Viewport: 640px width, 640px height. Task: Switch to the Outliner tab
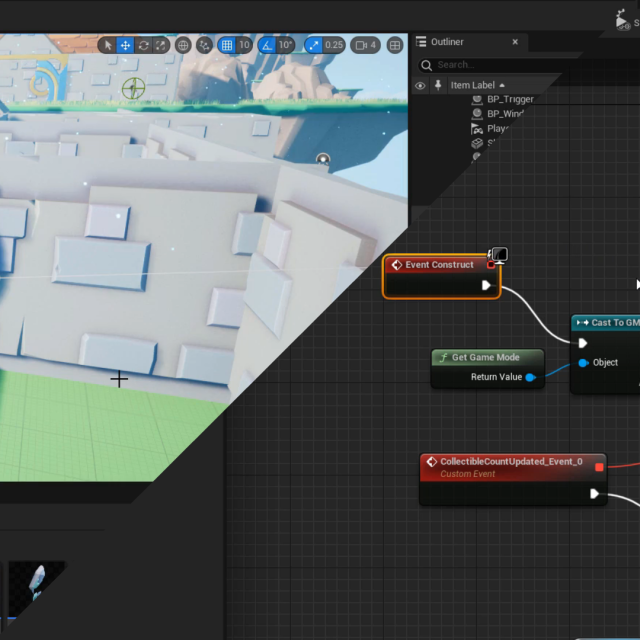click(447, 42)
